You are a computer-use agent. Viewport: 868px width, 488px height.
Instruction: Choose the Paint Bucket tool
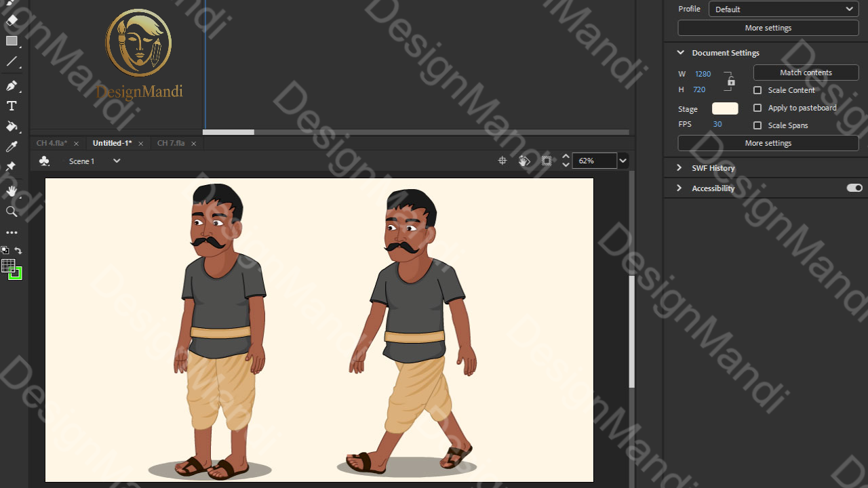[11, 126]
